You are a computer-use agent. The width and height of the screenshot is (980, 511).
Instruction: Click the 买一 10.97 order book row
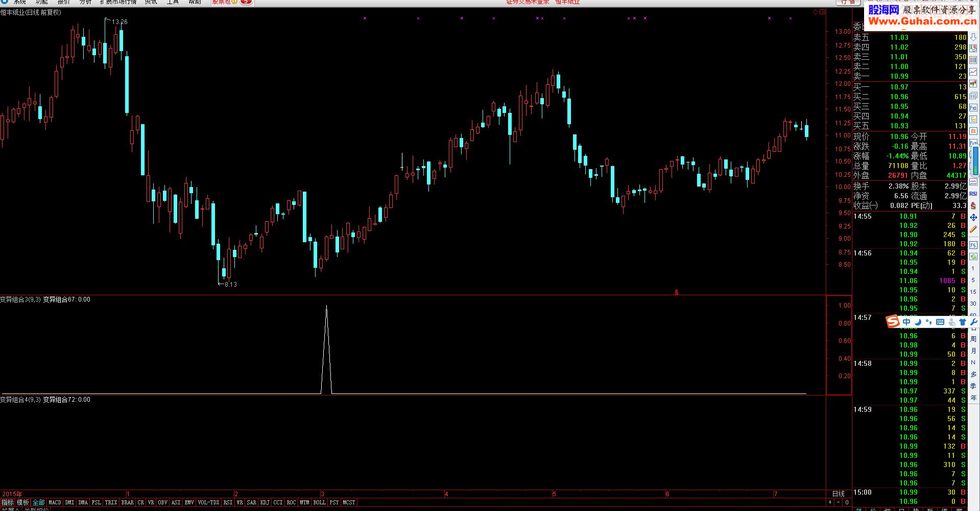click(x=910, y=87)
